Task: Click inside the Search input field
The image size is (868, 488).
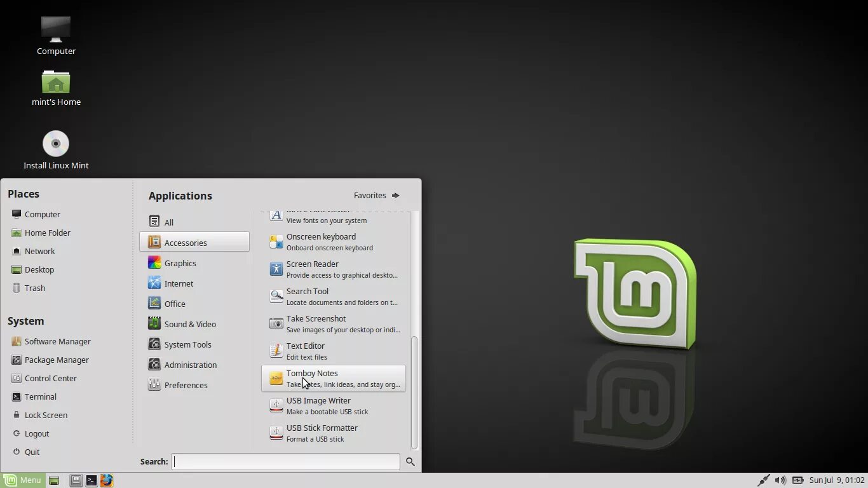Action: (x=285, y=461)
